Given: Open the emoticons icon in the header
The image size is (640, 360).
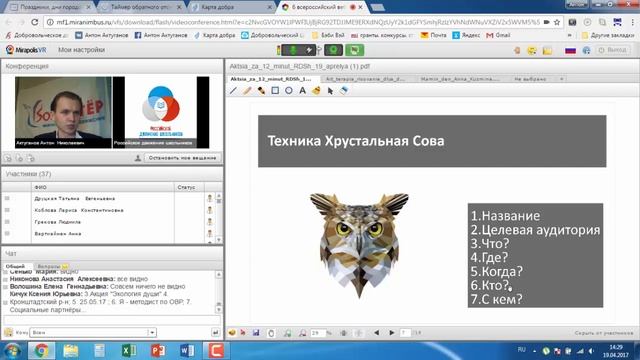Looking at the screenshot, I should (532, 50).
